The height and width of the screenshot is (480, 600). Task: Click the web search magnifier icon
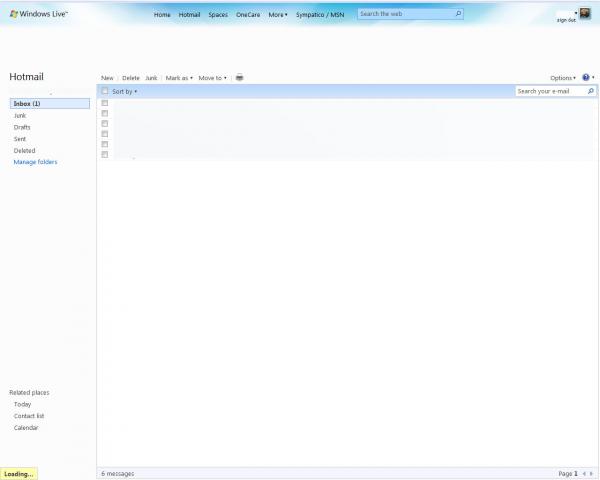click(458, 14)
